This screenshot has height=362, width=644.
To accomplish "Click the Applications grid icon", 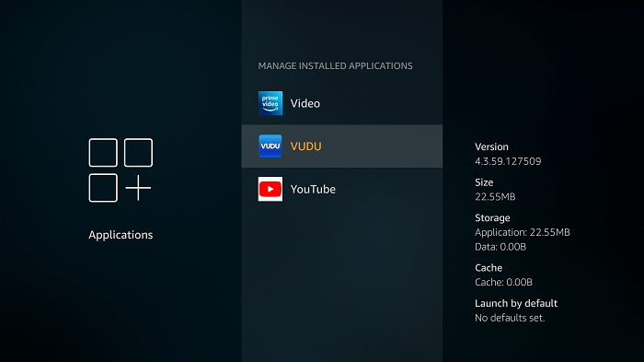I will (x=121, y=169).
